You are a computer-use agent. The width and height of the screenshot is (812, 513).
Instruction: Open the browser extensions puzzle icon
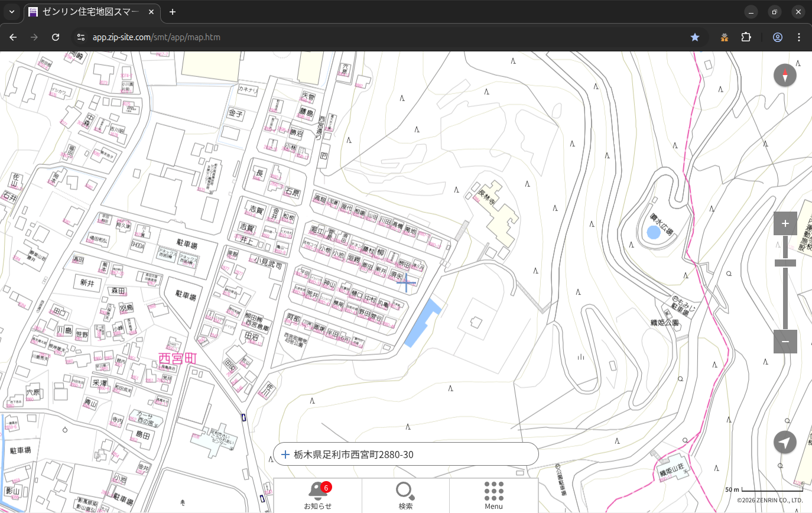(x=746, y=37)
